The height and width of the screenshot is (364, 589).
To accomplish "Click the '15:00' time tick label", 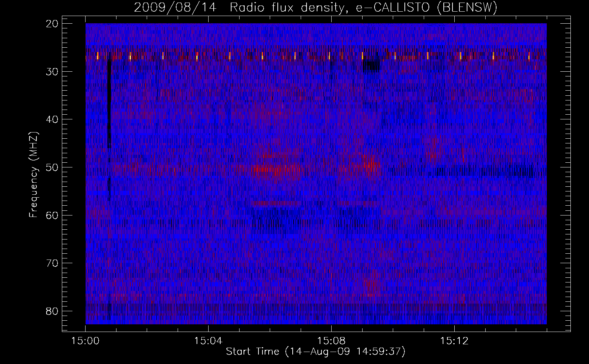I will pos(86,341).
